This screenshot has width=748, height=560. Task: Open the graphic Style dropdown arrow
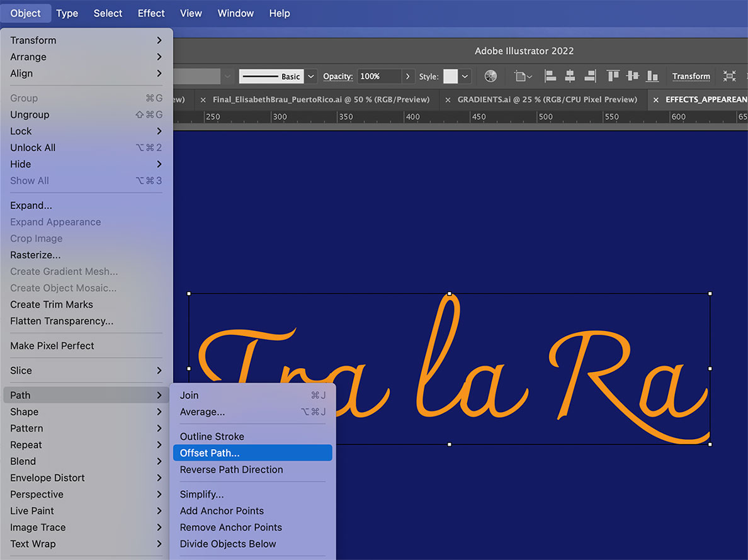(465, 76)
